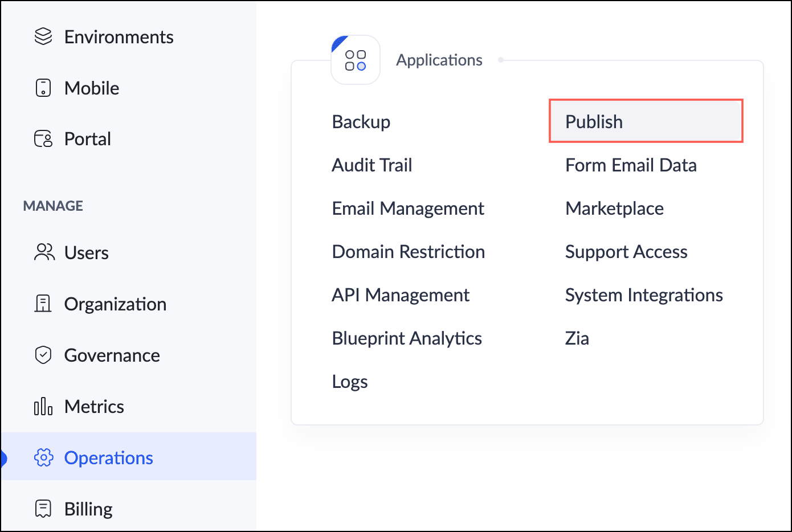Click the Billing receipt icon

click(43, 509)
